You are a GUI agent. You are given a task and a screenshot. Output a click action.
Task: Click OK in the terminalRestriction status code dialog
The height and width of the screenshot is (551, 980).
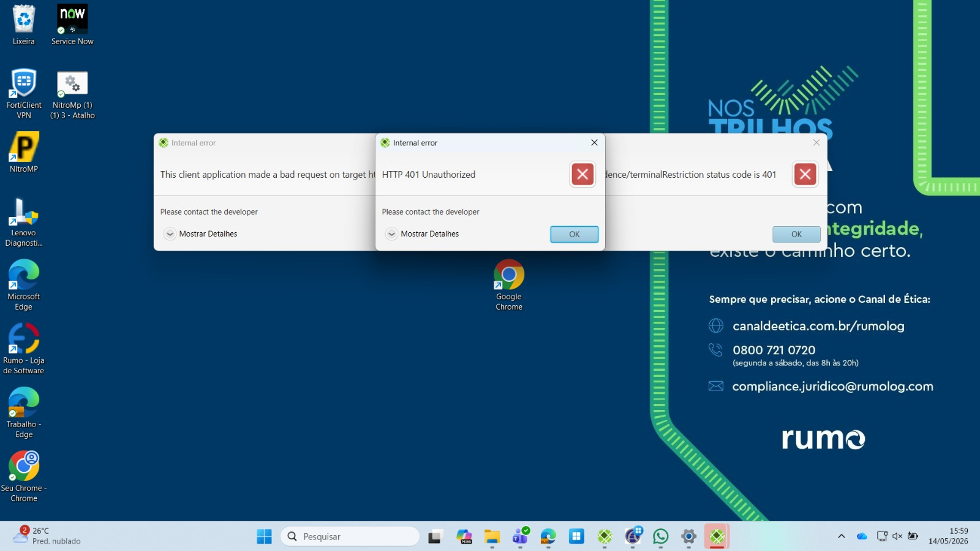tap(796, 234)
